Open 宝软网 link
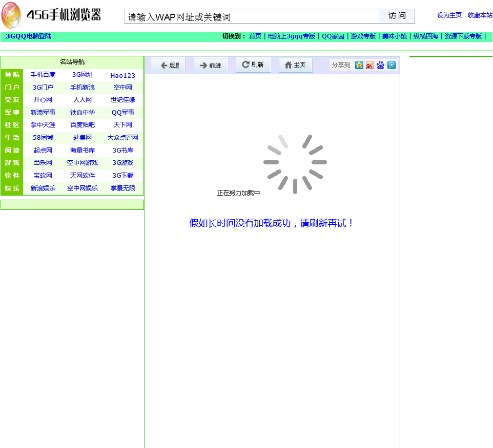 (x=43, y=176)
